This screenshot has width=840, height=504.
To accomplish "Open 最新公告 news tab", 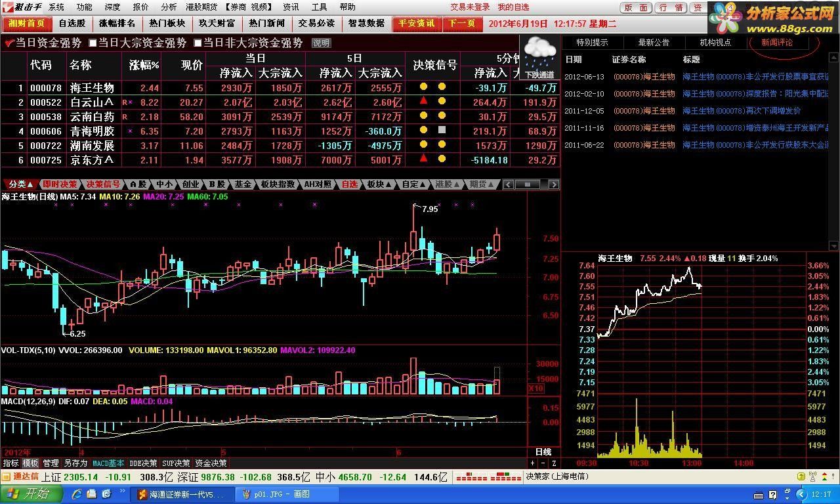I will point(654,43).
